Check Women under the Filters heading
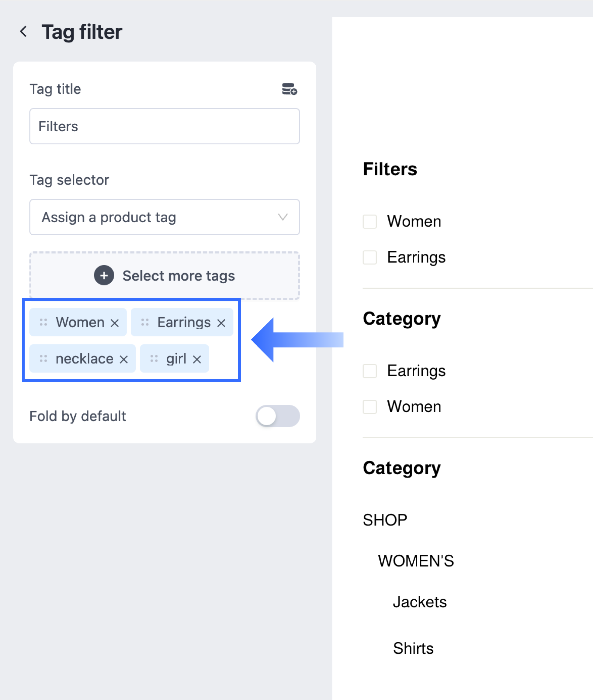Image resolution: width=593 pixels, height=700 pixels. pyautogui.click(x=369, y=222)
